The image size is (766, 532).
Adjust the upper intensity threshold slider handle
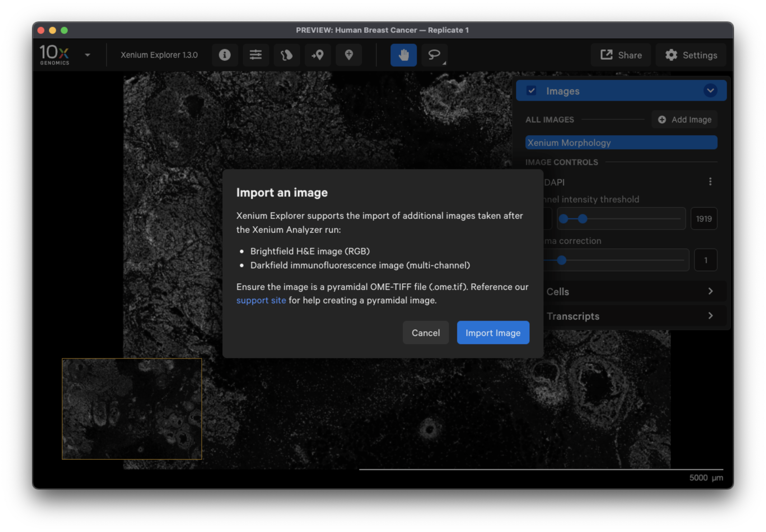pyautogui.click(x=582, y=219)
